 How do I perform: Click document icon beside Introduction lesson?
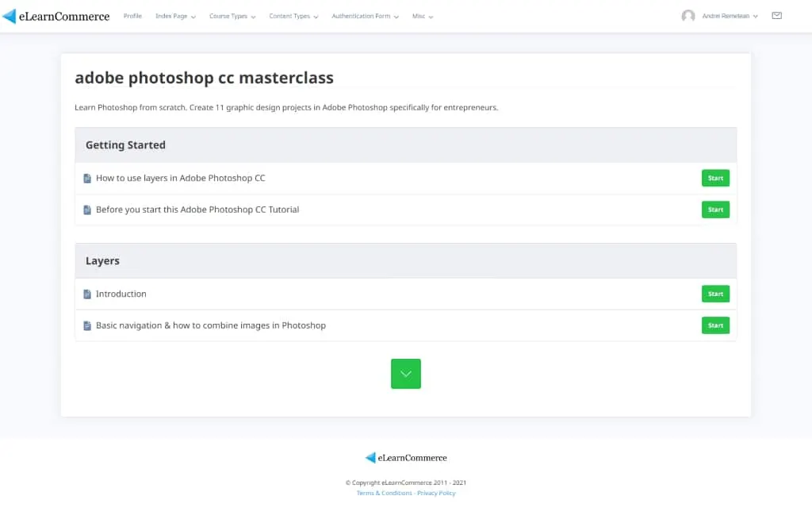pos(87,294)
